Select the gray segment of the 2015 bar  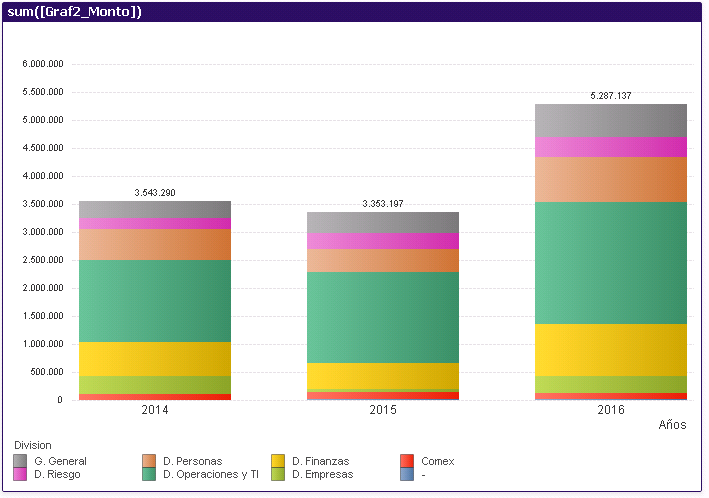pyautogui.click(x=383, y=223)
